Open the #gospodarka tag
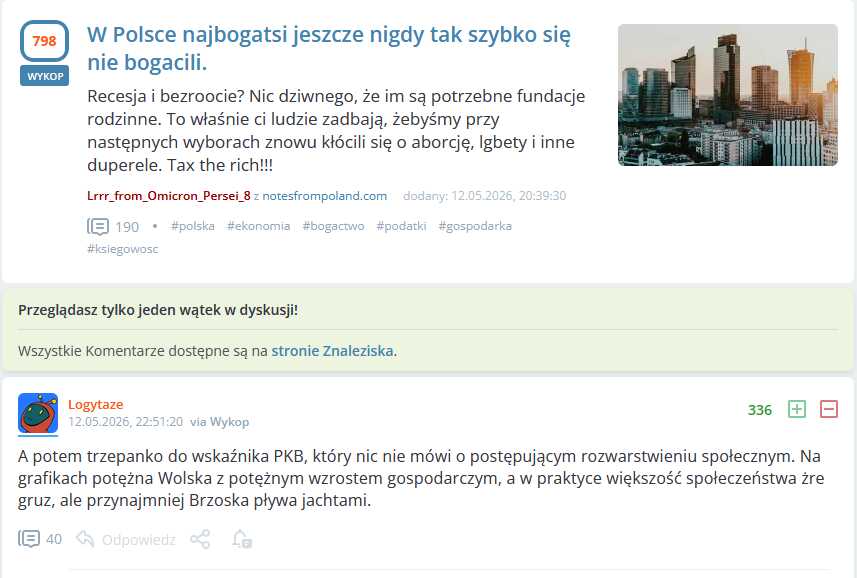This screenshot has width=857, height=578. pos(475,226)
